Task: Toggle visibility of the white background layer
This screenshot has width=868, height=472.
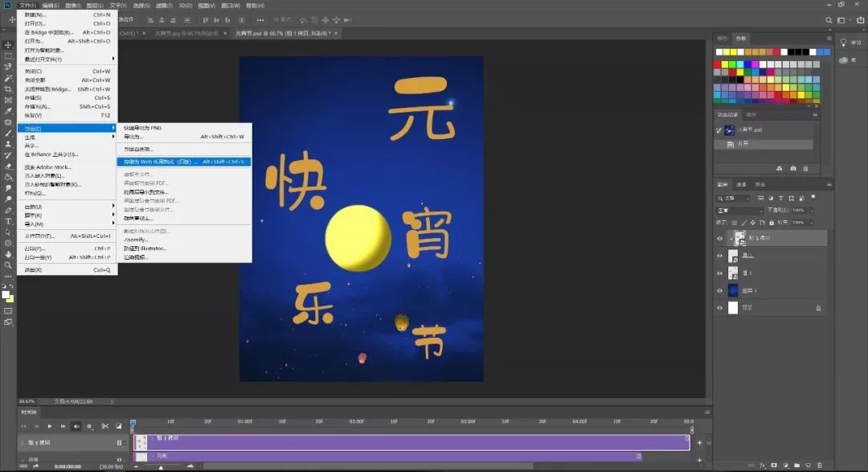Action: pos(720,308)
